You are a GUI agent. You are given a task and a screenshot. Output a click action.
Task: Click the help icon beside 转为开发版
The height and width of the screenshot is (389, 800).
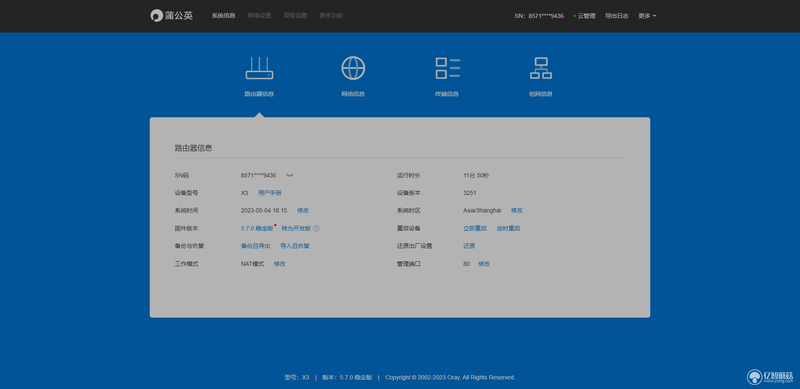click(316, 228)
